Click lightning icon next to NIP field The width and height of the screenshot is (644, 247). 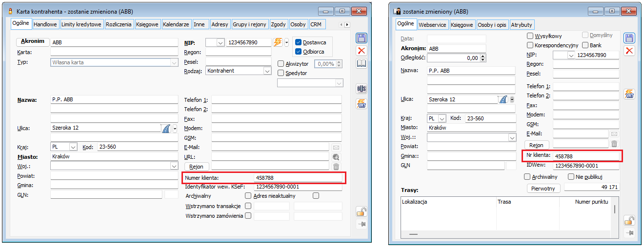278,42
